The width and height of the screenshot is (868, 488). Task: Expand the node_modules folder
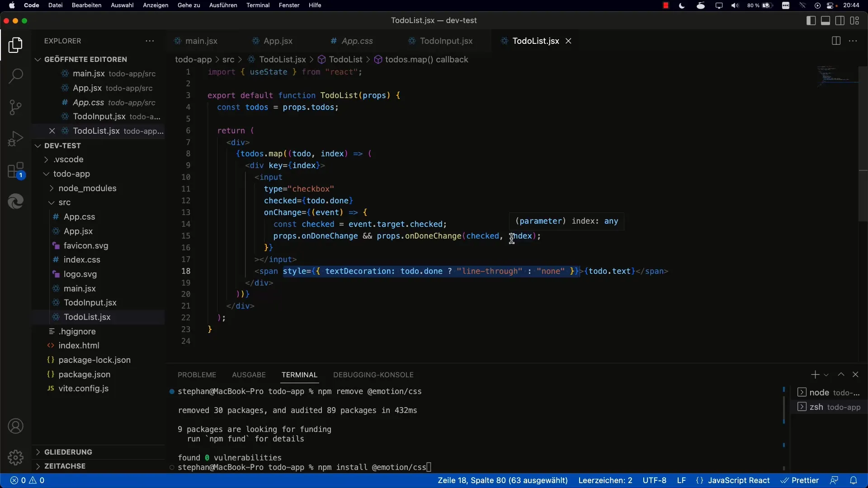87,188
